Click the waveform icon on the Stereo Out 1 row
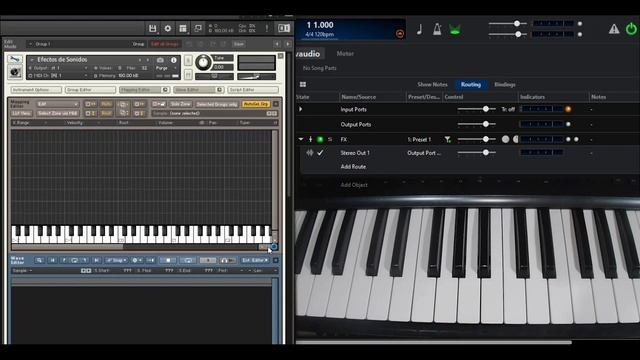Image resolution: width=640 pixels, height=360 pixels. (310, 153)
